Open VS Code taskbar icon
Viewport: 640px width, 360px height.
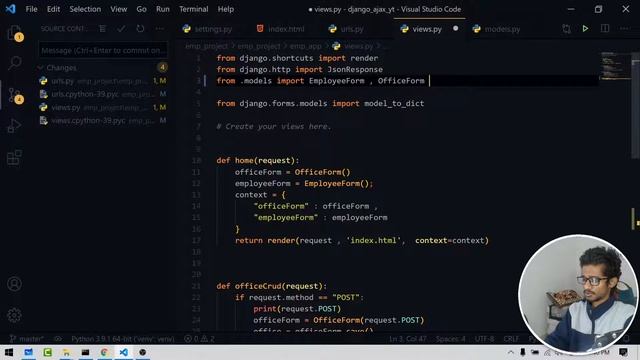pyautogui.click(x=124, y=352)
